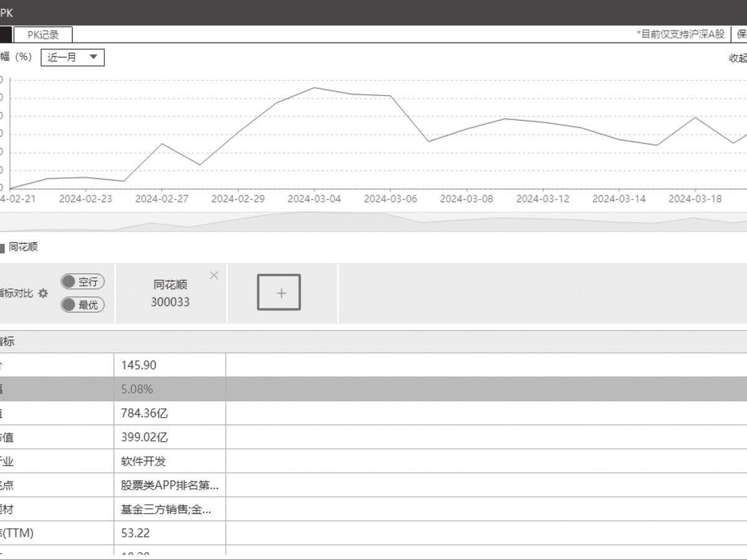Click the 2024-03-12 date axis label
The image size is (747, 560).
pos(543,198)
